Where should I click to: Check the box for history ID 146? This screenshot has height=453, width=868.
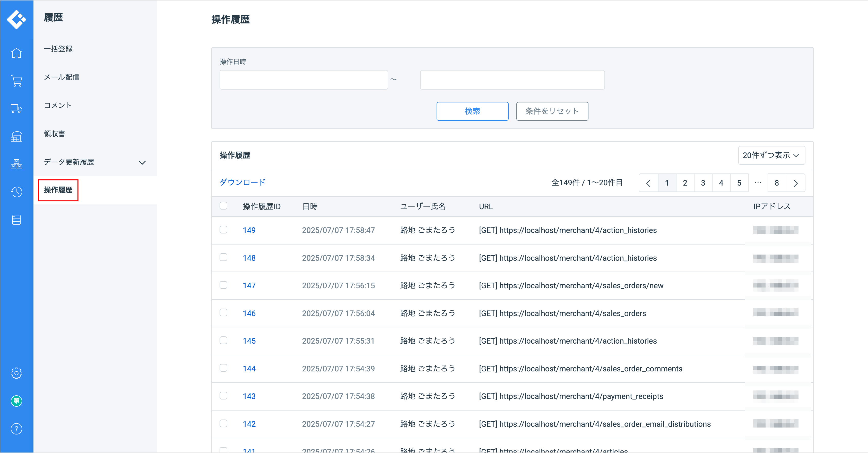[x=223, y=312]
